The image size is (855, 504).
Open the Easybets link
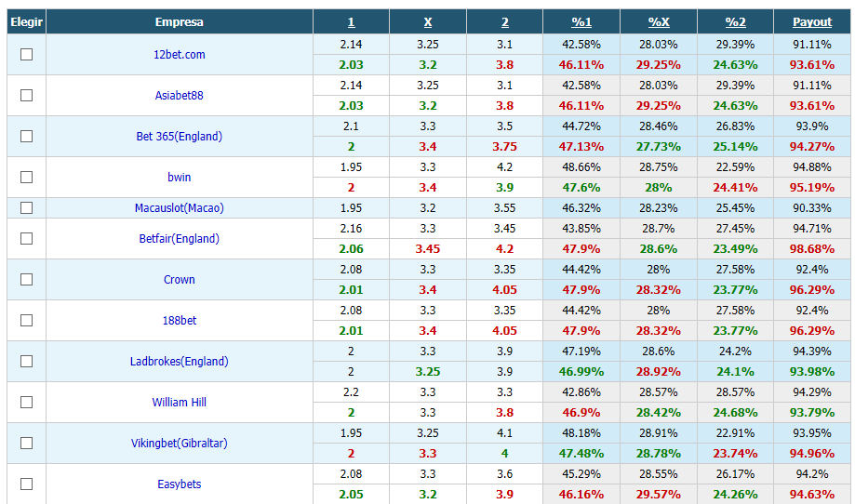tap(180, 484)
